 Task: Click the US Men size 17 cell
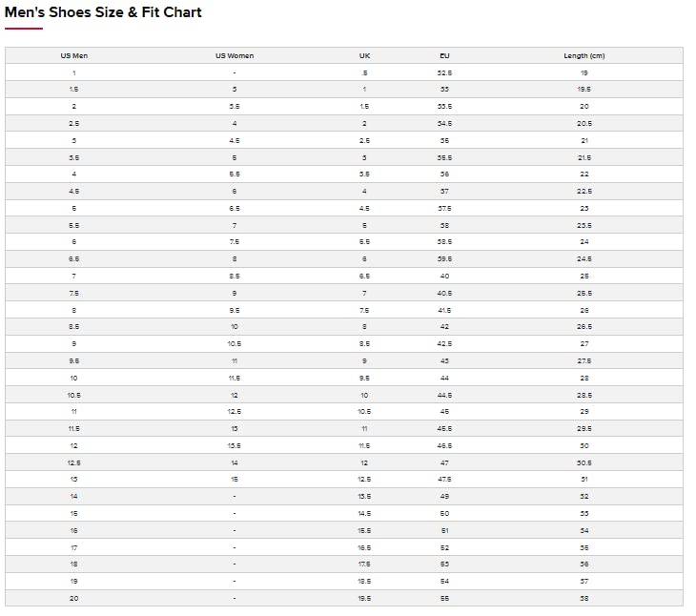click(73, 547)
